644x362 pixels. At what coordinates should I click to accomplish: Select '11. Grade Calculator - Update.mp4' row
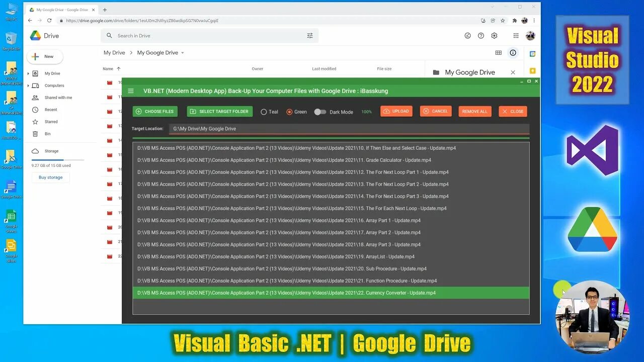click(x=331, y=160)
